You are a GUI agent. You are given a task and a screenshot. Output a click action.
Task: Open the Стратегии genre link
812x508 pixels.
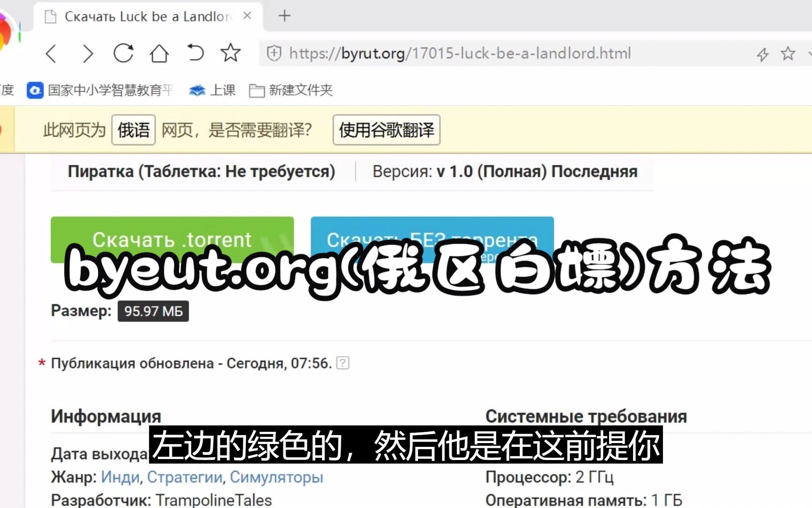pyautogui.click(x=185, y=477)
